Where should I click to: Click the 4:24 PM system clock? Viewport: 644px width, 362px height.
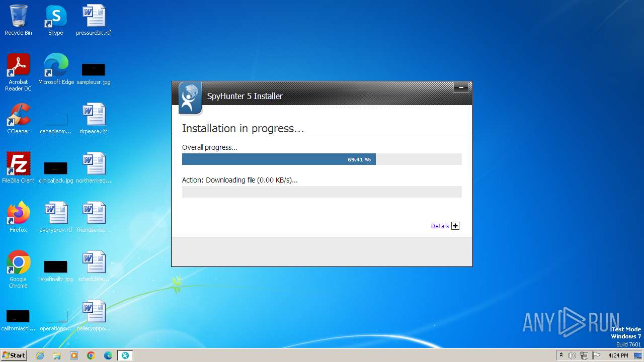(618, 355)
